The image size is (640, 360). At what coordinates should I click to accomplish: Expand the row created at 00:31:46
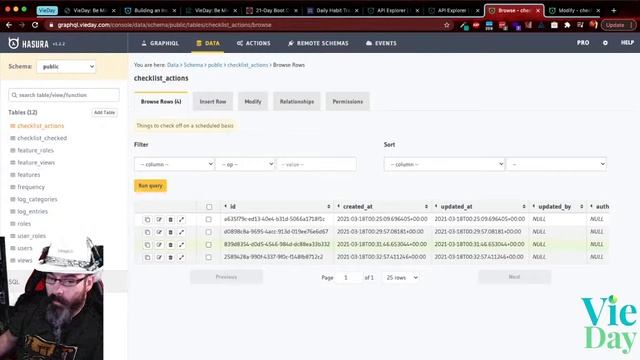[182, 245]
